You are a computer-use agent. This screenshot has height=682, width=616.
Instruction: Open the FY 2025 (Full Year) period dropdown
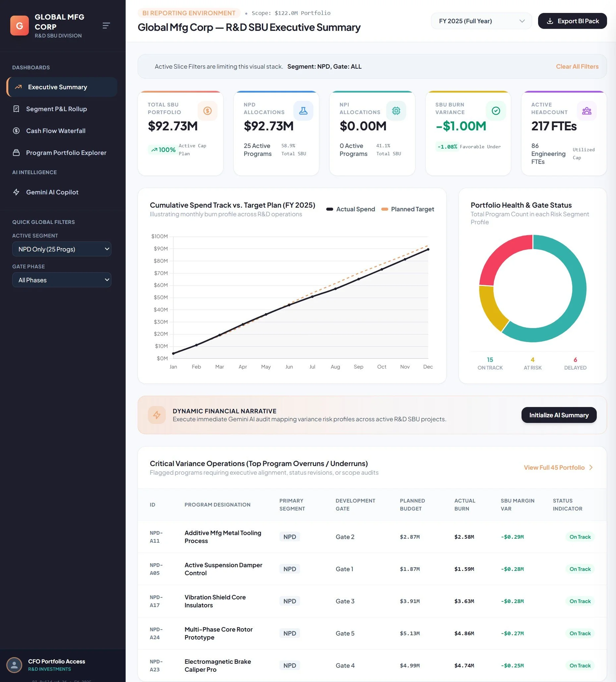pyautogui.click(x=481, y=21)
